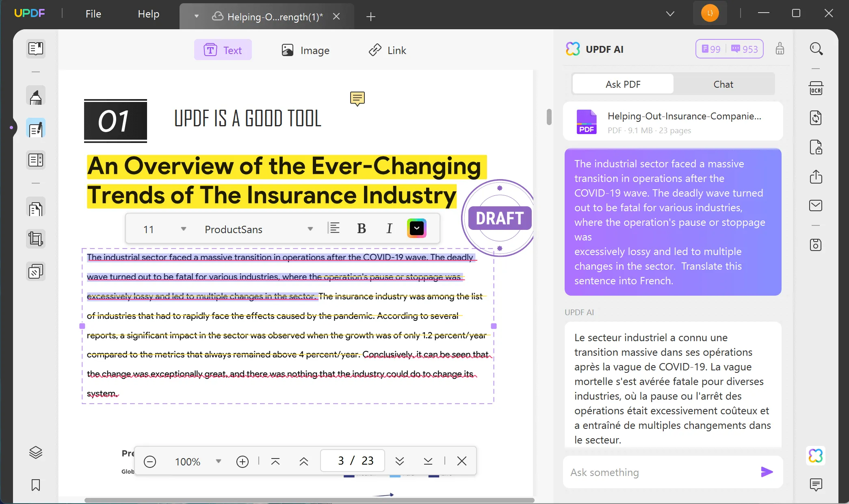Toggle Italic formatting button
The image size is (849, 504).
pos(390,228)
